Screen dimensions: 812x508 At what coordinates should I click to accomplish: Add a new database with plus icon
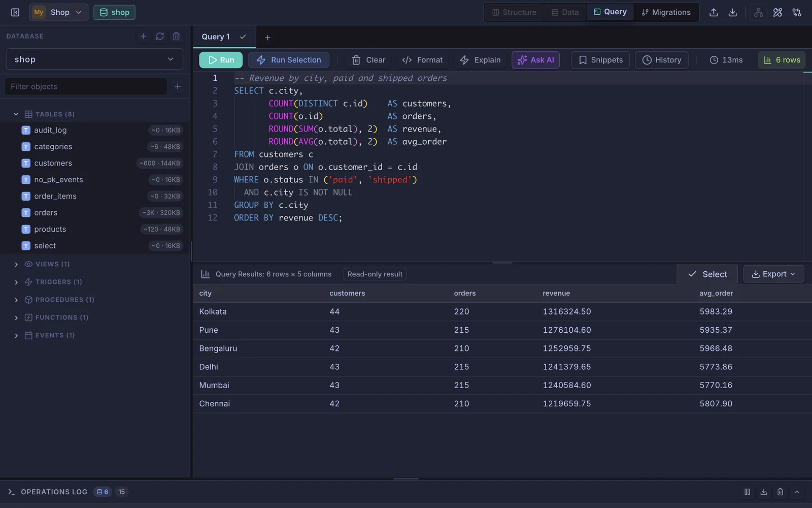pyautogui.click(x=143, y=36)
